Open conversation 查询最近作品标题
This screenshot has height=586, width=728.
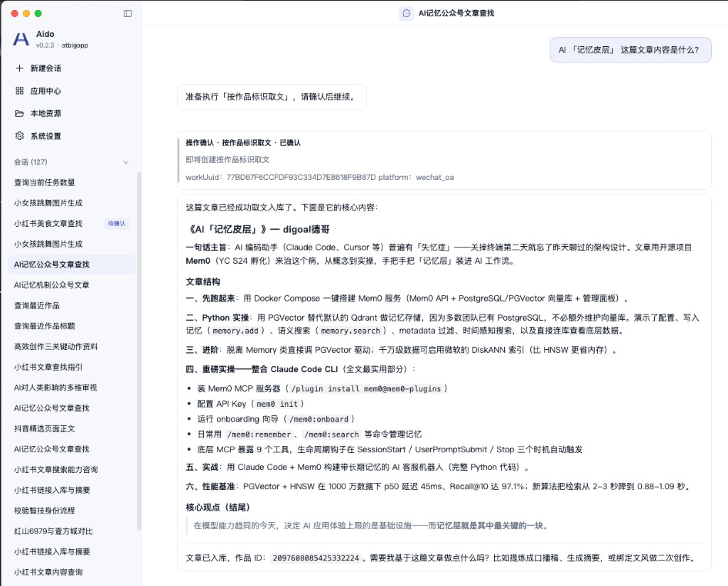point(72,326)
